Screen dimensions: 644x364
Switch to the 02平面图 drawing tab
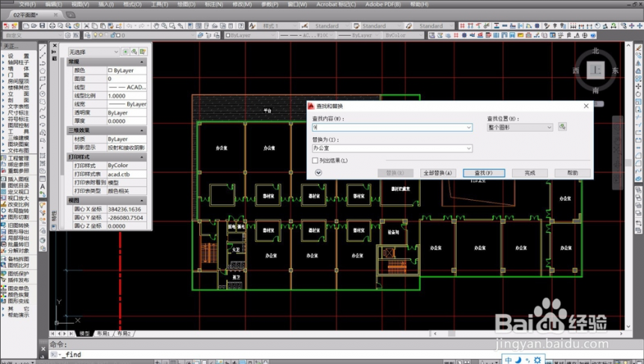pyautogui.click(x=25, y=15)
